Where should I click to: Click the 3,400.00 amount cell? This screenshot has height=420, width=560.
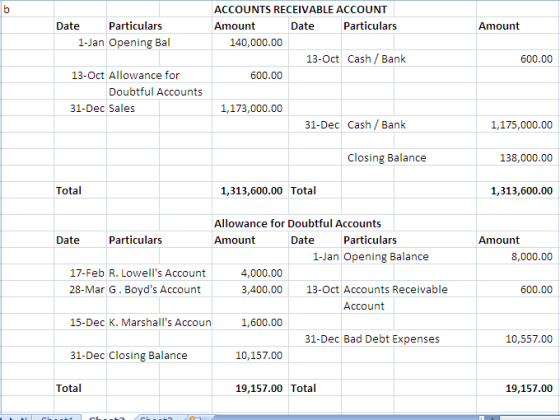click(x=261, y=289)
